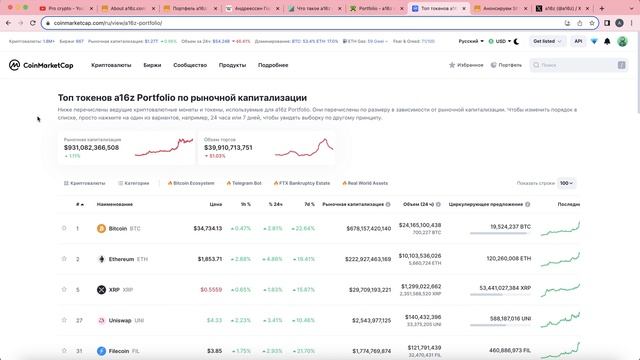This screenshot has height=360, width=640.
Task: Click the diamond rewards icon
Action: 594,41
